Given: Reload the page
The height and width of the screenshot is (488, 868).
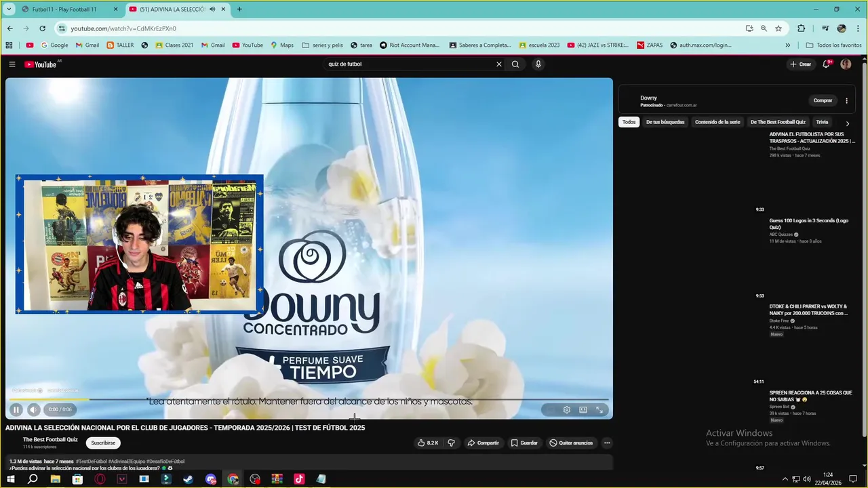Looking at the screenshot, I should point(42,28).
